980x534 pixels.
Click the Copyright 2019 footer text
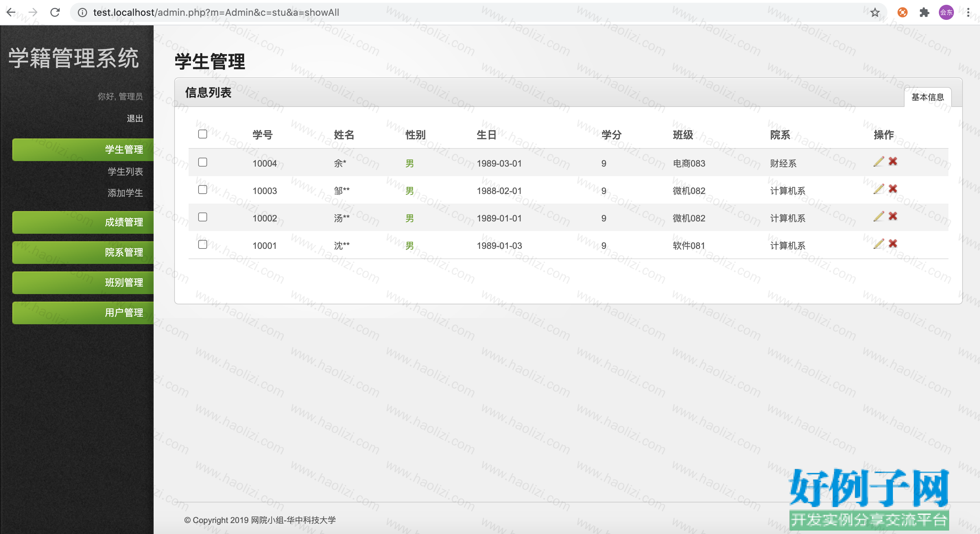260,520
